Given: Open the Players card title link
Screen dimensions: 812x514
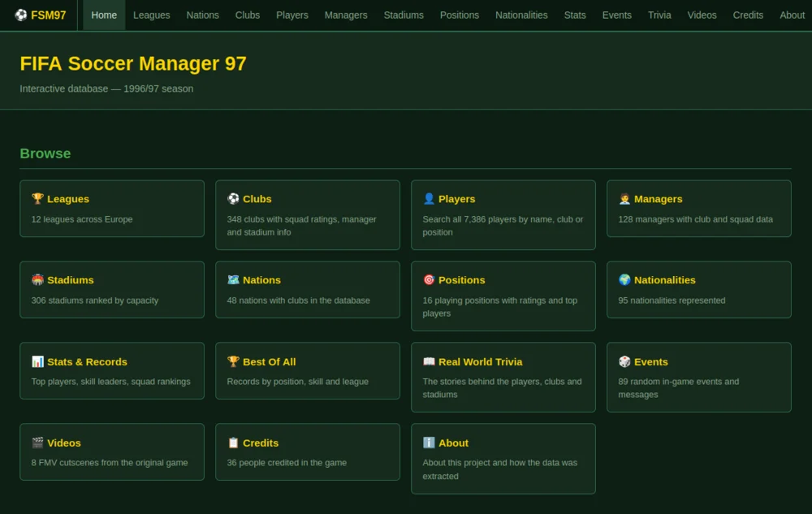Looking at the screenshot, I should [456, 199].
